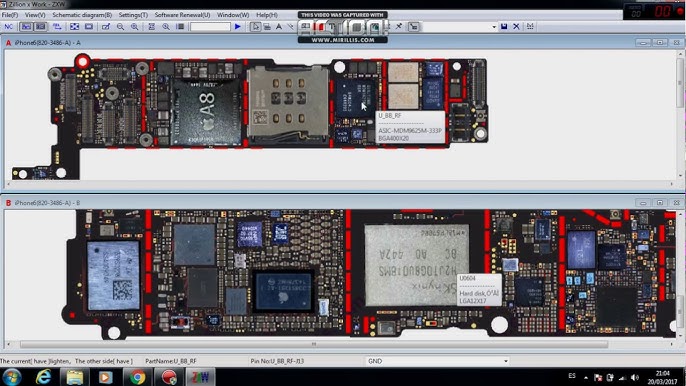Click the flip board layers icon
The width and height of the screenshot is (686, 386).
(57, 27)
